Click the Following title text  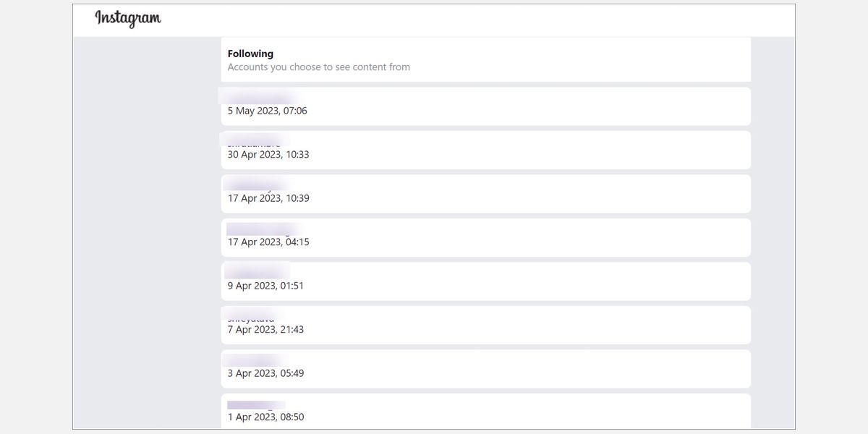point(250,53)
